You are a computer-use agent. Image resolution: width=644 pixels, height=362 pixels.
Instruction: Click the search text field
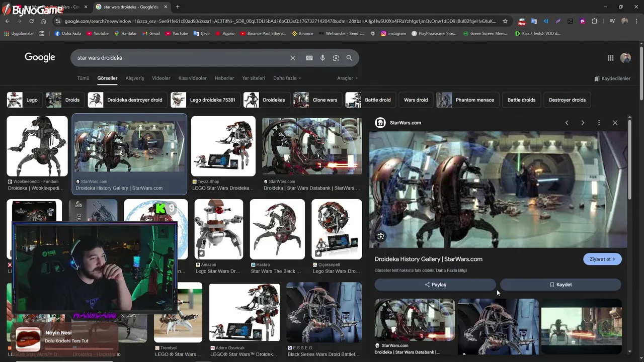[x=181, y=58]
